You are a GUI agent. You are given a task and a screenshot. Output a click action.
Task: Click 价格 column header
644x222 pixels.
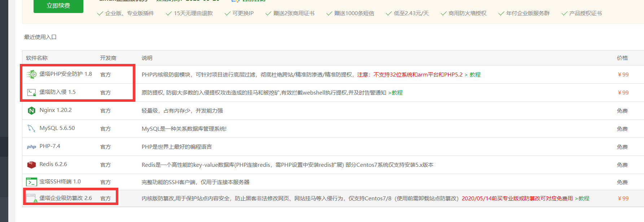pos(622,58)
